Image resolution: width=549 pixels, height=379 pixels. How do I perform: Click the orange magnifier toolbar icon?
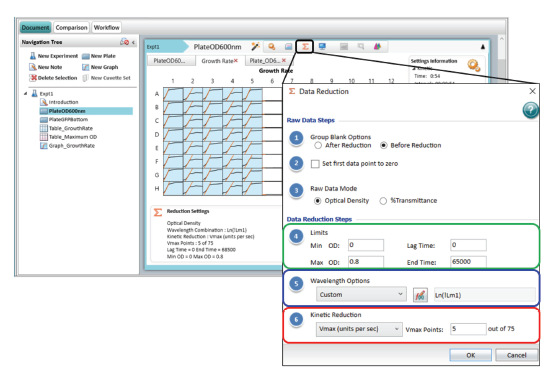click(x=272, y=47)
